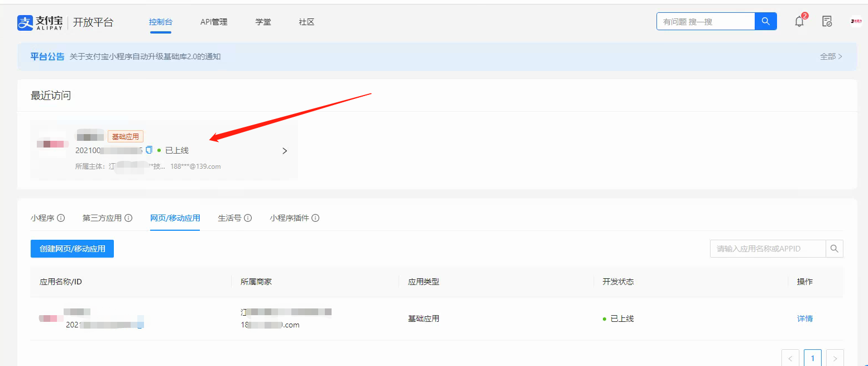Open the API管理 navigation item
868x366 pixels.
point(214,22)
